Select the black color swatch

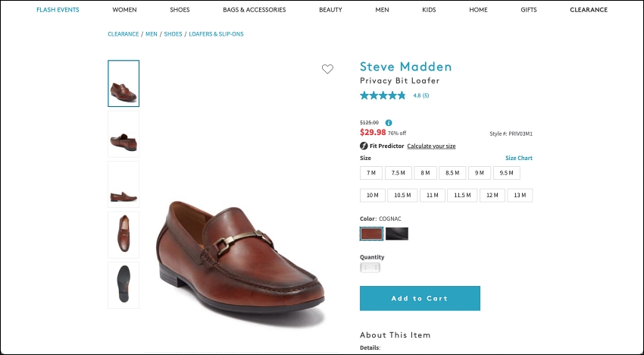[397, 234]
